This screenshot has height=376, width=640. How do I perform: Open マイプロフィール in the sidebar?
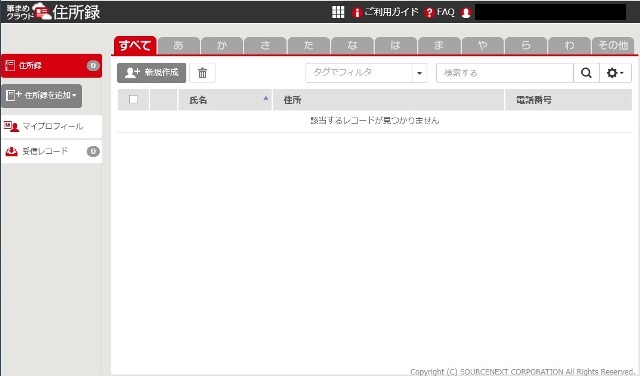click(52, 127)
